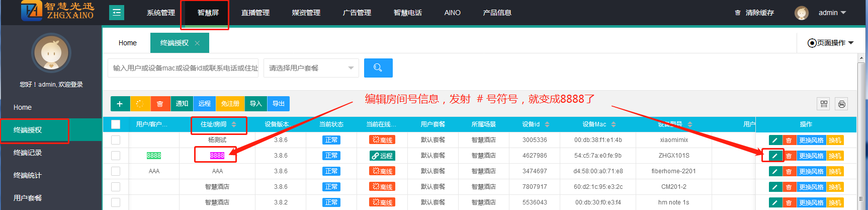Click the yellow refresh spinner toolbar button
Image resolution: width=868 pixels, height=210 pixels.
(x=140, y=104)
